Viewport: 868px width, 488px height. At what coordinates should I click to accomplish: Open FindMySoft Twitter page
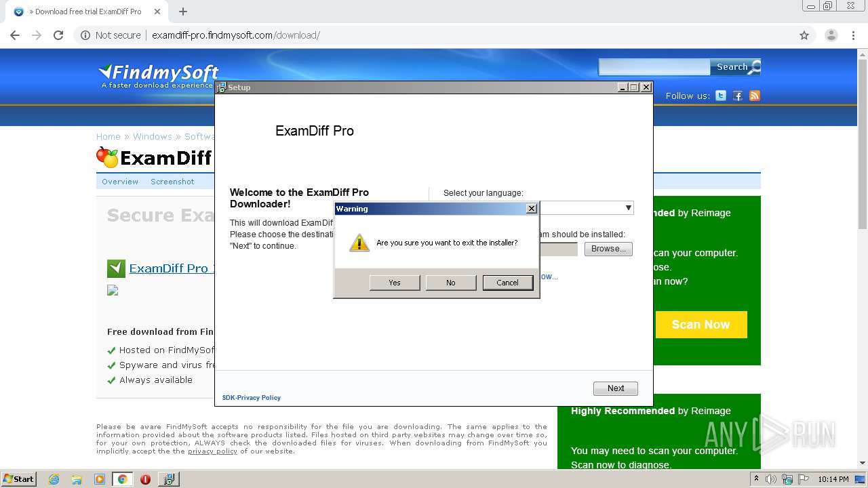[x=721, y=96]
